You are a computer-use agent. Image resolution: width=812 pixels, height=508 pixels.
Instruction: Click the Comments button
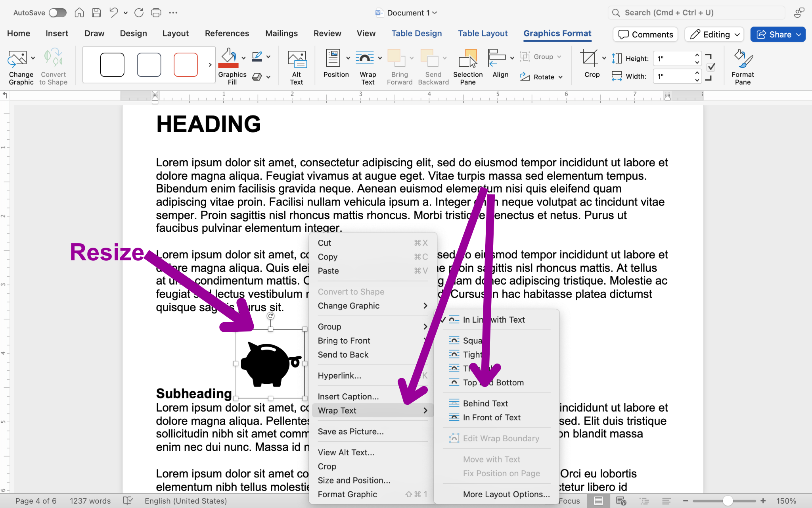[645, 35]
